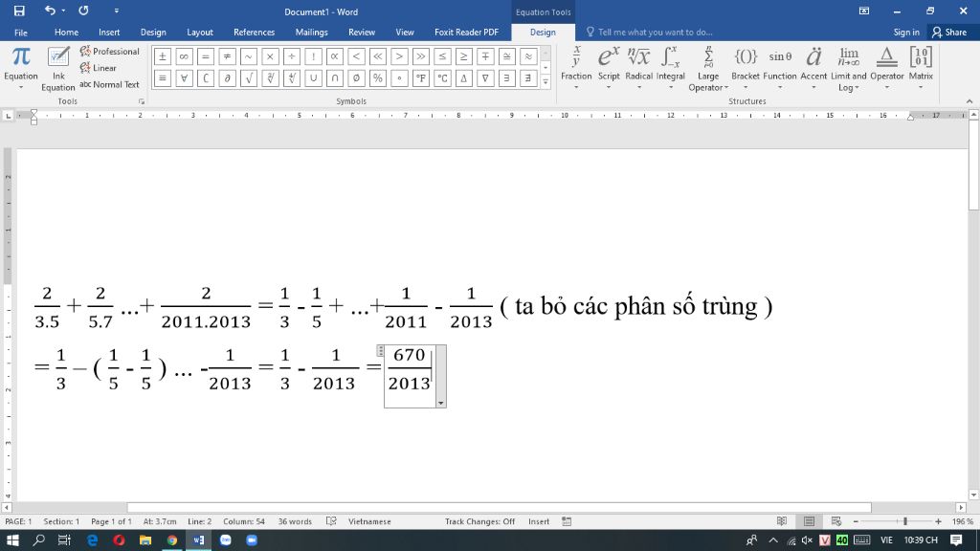Insert the almost-equal symbol
Screen dimensions: 980x551
(x=528, y=56)
